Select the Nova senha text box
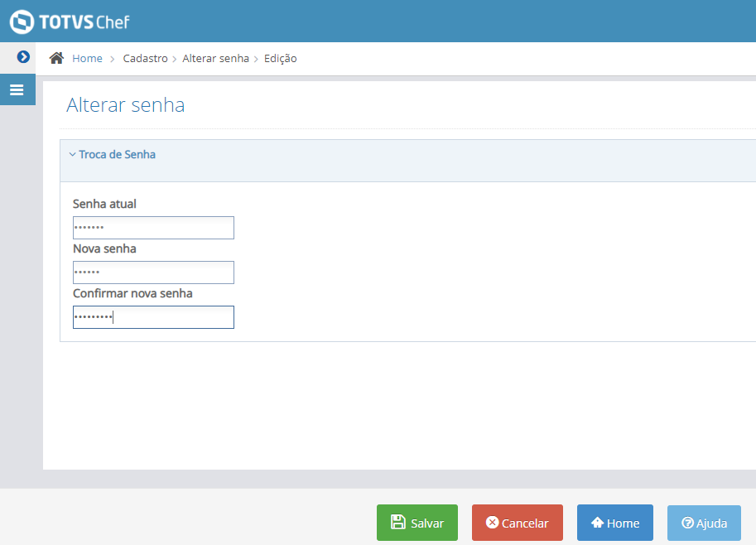Screen dimensions: 756x545 coord(153,272)
